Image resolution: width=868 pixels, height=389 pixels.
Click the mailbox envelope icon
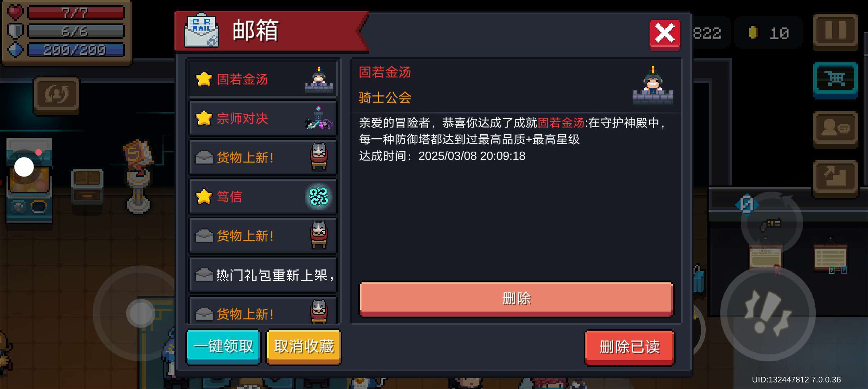pyautogui.click(x=201, y=31)
